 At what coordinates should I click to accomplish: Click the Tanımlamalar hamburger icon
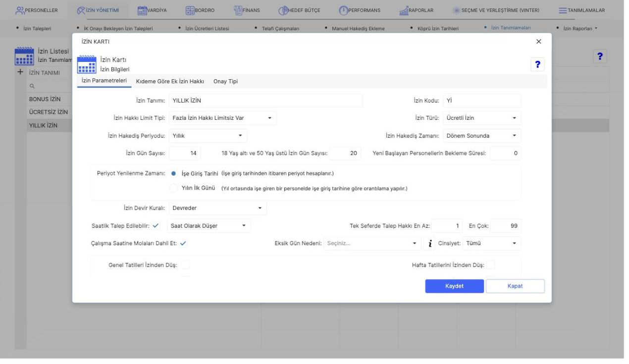click(x=563, y=10)
